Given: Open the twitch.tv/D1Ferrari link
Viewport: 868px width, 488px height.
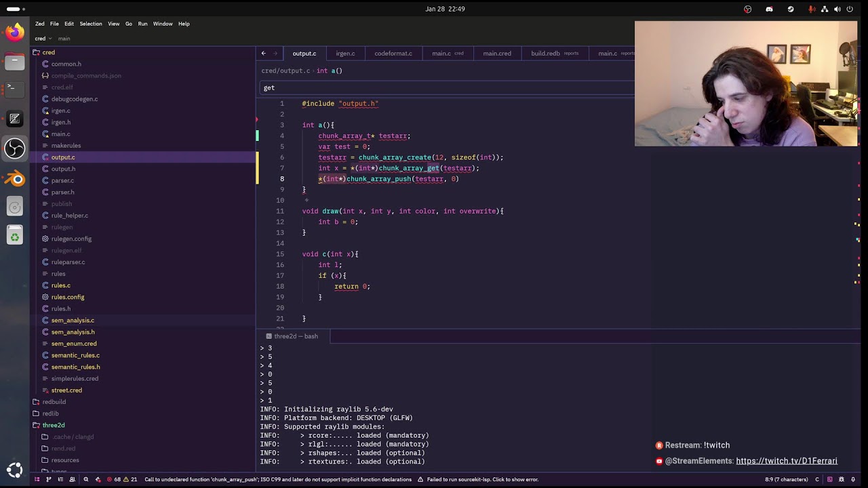Looking at the screenshot, I should (x=787, y=461).
